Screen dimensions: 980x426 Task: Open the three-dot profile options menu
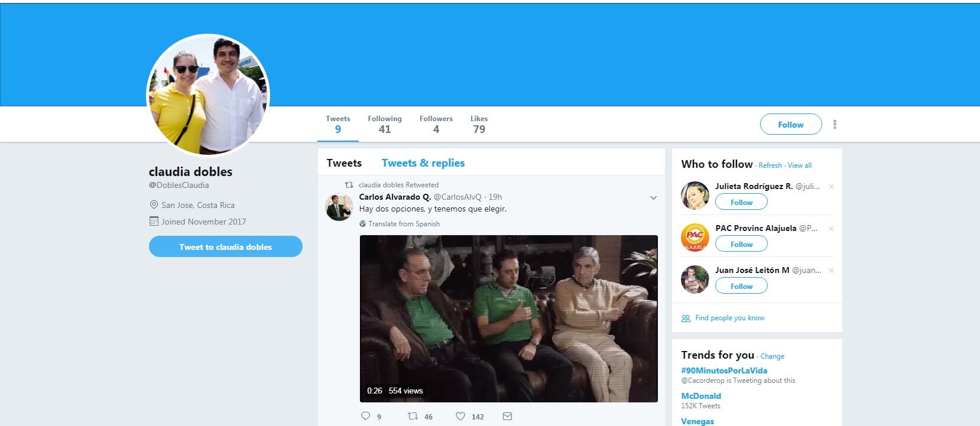835,124
